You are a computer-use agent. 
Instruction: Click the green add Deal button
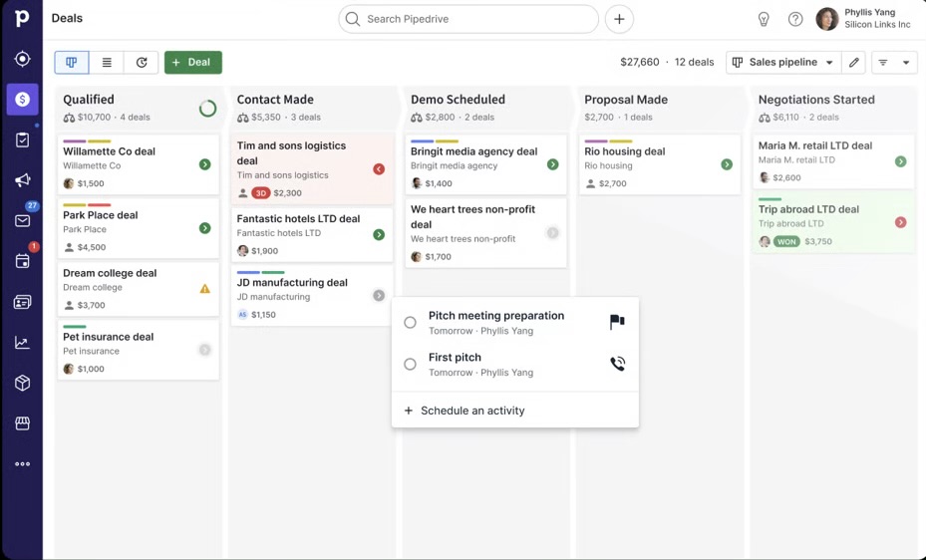click(x=192, y=63)
